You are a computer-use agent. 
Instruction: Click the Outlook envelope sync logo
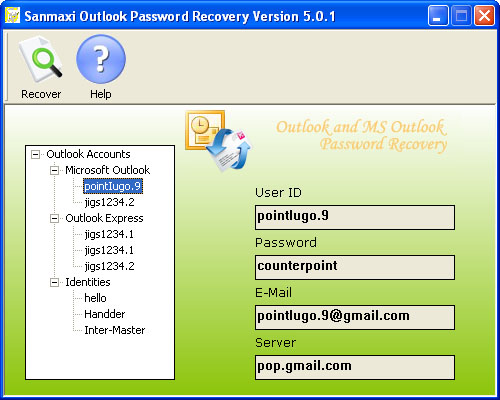tap(219, 141)
